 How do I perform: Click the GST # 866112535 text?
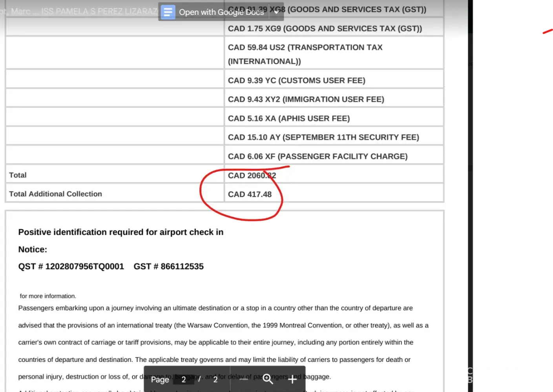(x=168, y=267)
